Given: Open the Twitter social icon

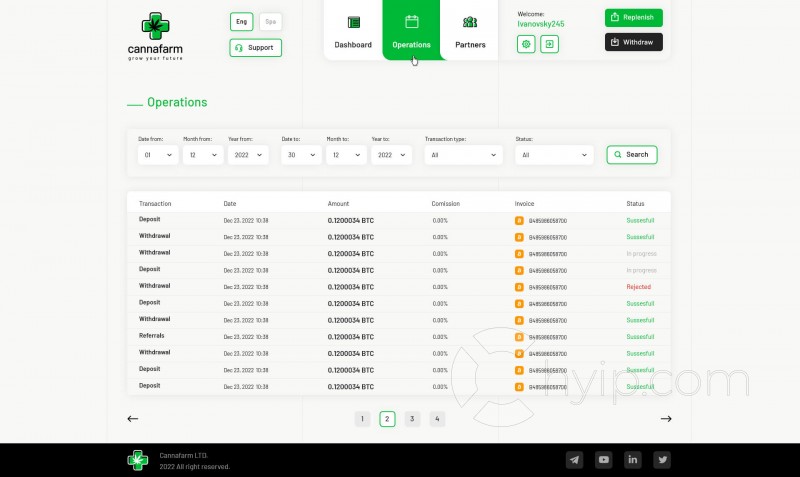Looking at the screenshot, I should [x=662, y=460].
